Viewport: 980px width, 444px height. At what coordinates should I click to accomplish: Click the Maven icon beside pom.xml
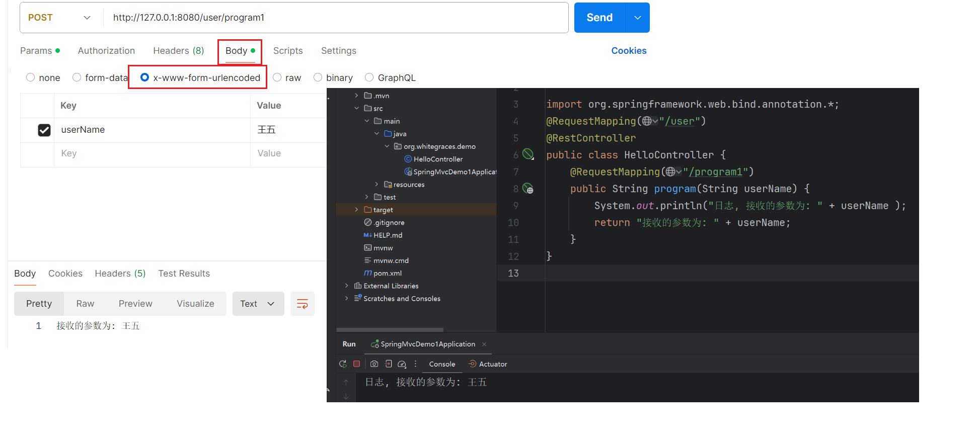coord(368,273)
